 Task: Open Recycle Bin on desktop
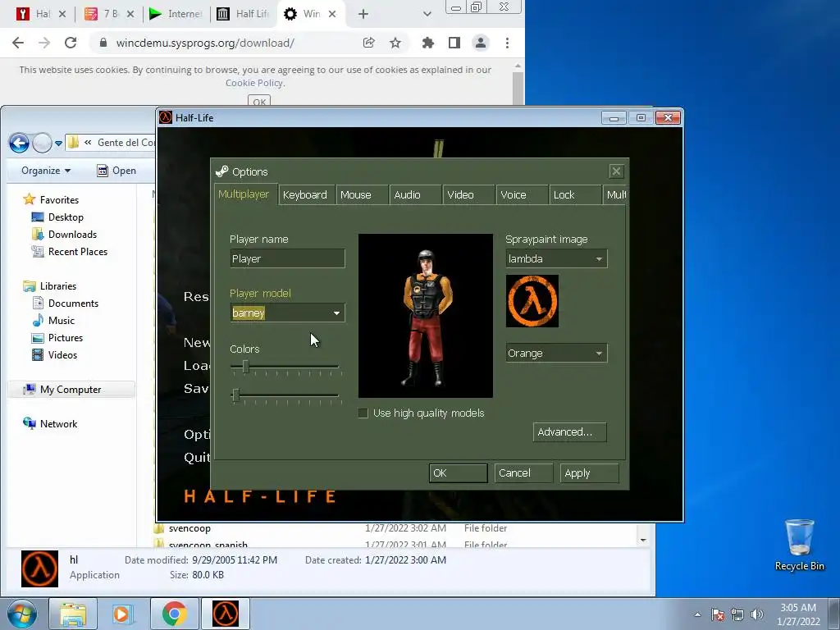click(799, 545)
